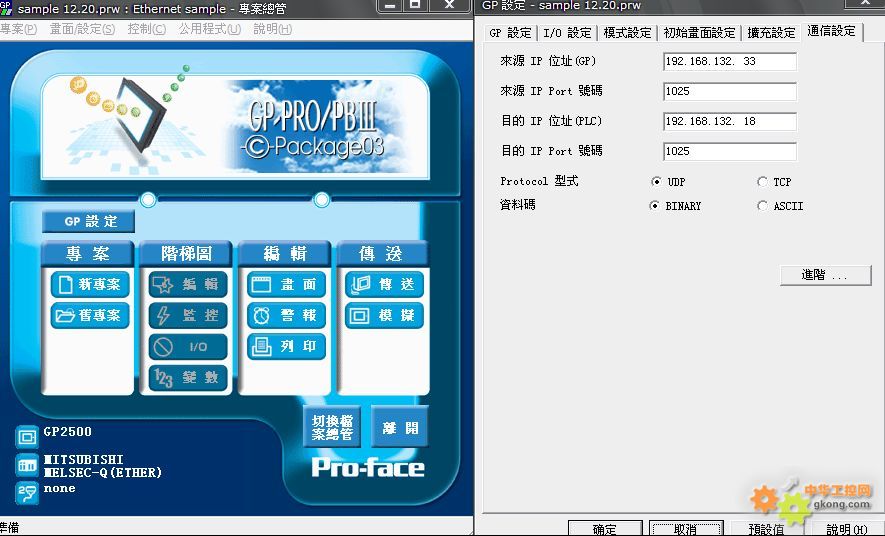Viewport: 885px width, 536px height.
Task: Open the ladder 監控 monitor button
Action: (x=188, y=315)
